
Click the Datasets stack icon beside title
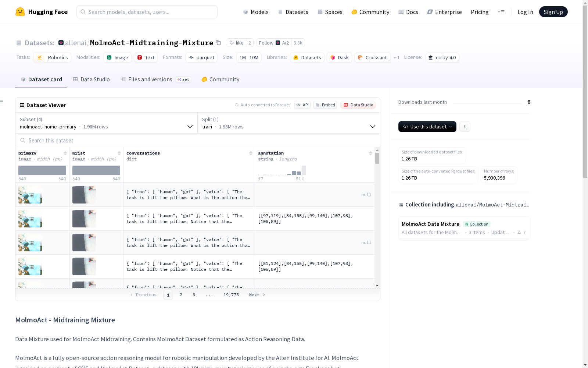pos(19,43)
